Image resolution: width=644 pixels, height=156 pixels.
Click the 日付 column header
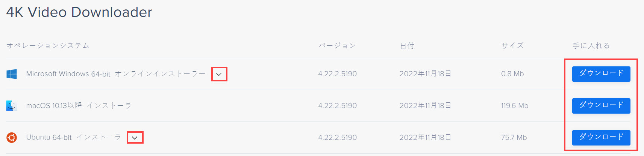(407, 46)
